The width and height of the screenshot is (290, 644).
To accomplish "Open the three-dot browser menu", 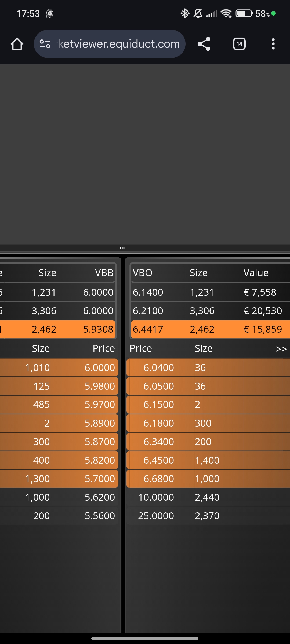I will (273, 44).
